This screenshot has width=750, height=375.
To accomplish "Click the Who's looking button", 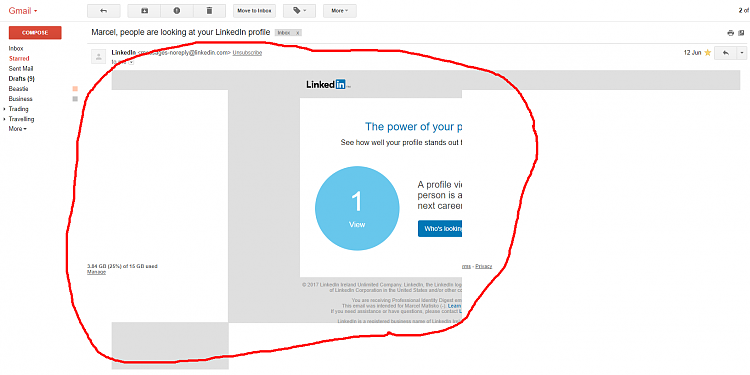I will click(440, 229).
